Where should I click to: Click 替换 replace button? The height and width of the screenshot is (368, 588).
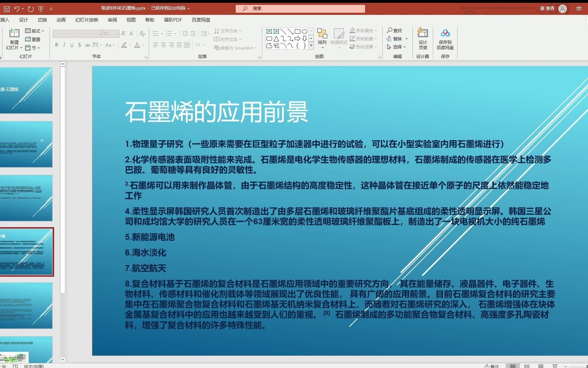397,39
